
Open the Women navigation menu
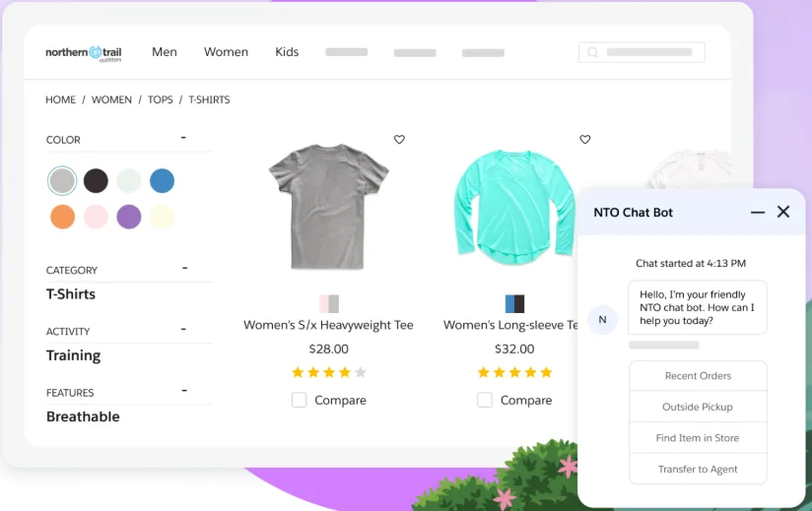click(x=226, y=52)
